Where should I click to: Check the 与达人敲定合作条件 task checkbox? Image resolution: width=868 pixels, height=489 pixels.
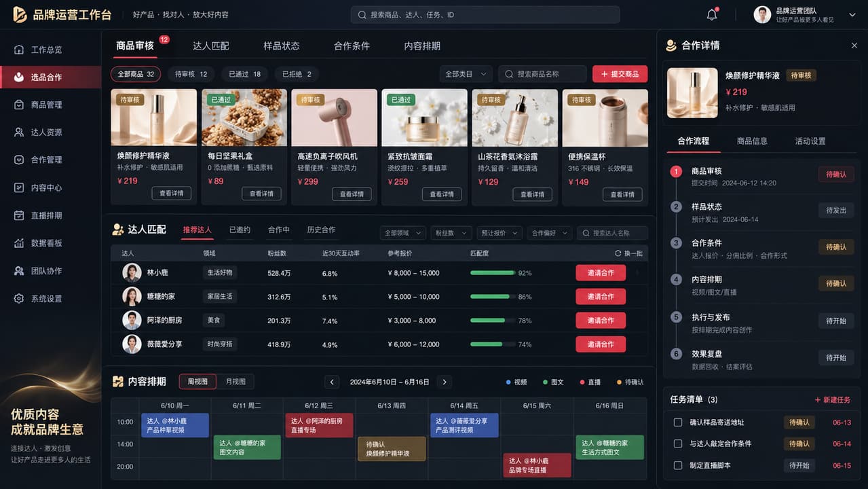click(677, 443)
